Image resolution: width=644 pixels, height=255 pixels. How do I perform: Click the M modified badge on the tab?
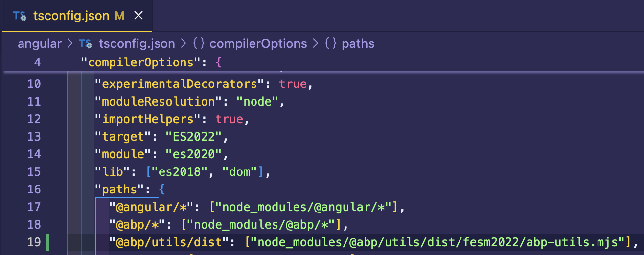(x=119, y=16)
